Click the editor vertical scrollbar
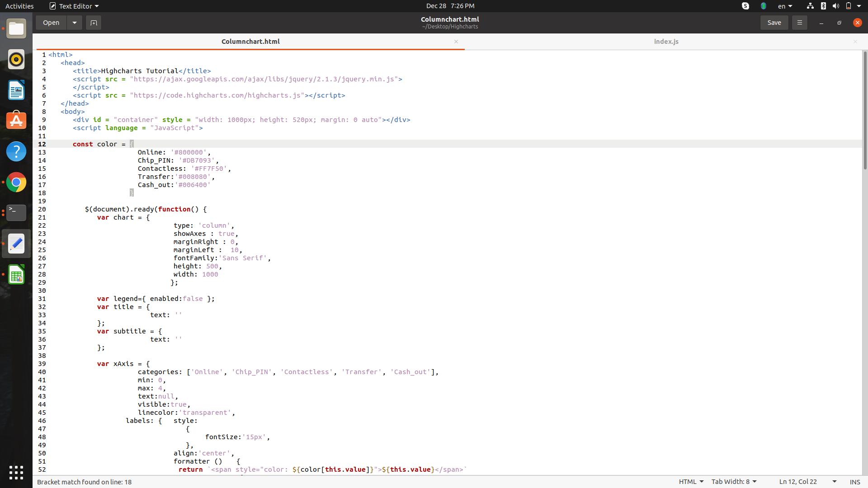Screen dimensions: 868x488 865,111
